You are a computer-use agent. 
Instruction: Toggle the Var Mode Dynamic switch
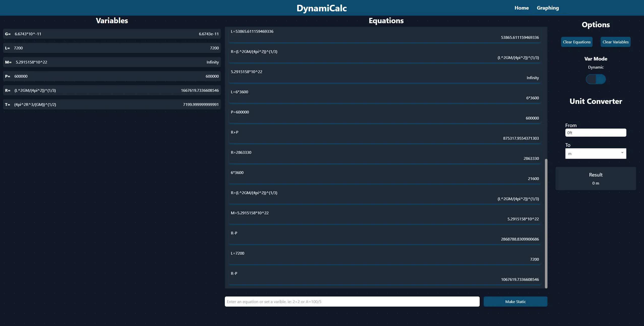596,79
